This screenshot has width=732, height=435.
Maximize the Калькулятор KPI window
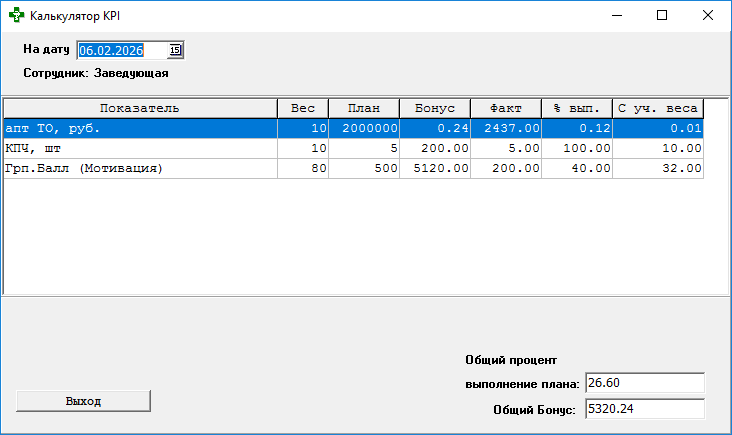662,16
